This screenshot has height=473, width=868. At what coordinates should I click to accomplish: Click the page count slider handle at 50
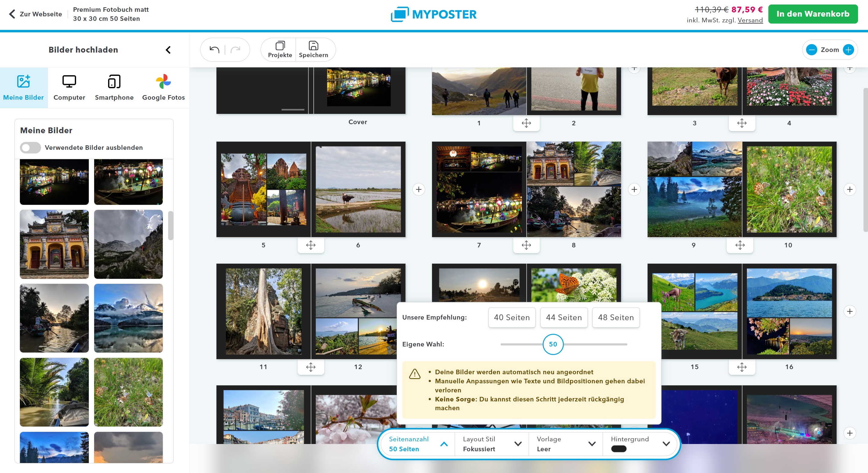553,344
